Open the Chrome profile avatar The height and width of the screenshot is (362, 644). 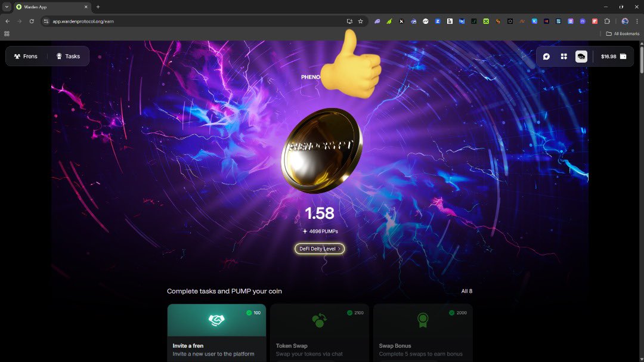pyautogui.click(x=625, y=21)
